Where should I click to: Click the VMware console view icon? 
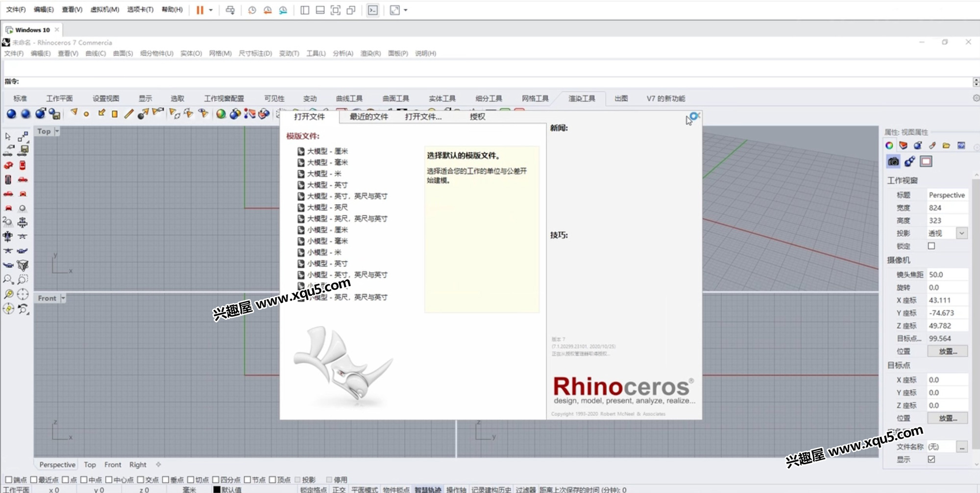(373, 10)
